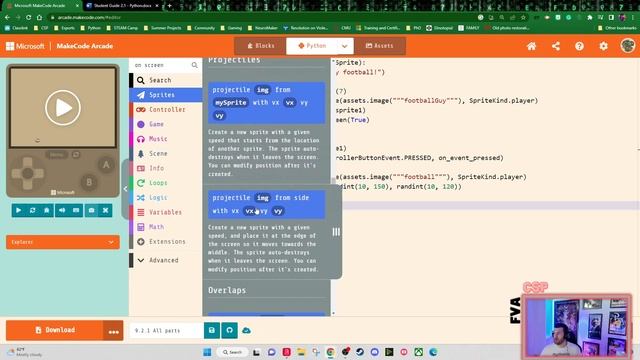Screen dimensions: 640x360
Task: Grab the flyout resize handle bars
Action: point(336,232)
